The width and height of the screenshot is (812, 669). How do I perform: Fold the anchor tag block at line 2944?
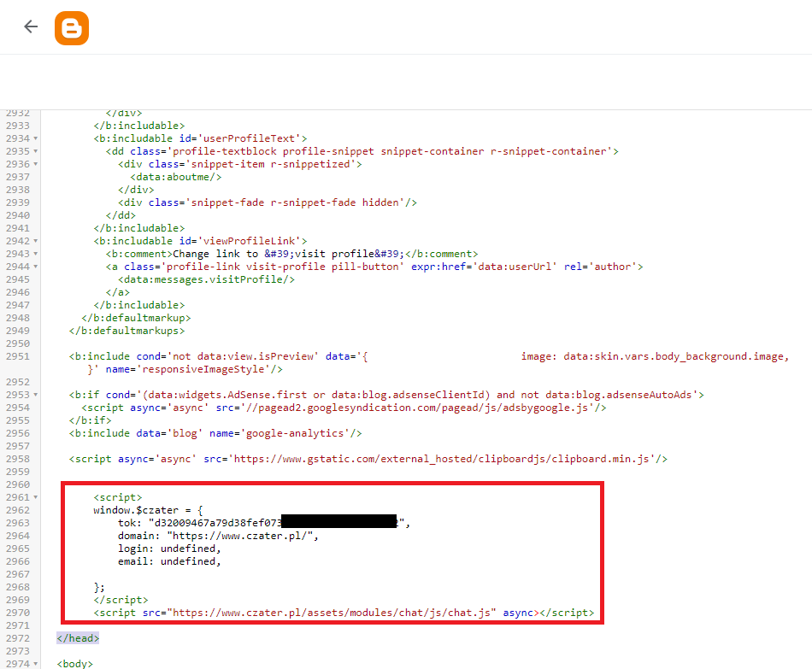(36, 267)
